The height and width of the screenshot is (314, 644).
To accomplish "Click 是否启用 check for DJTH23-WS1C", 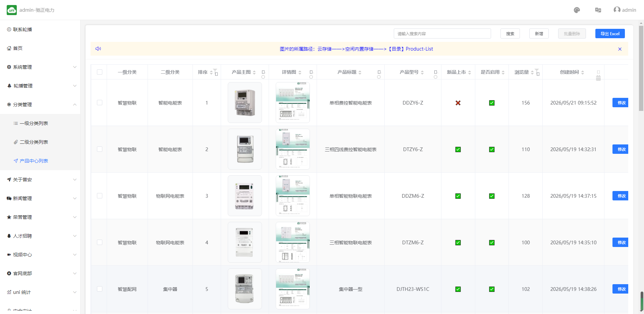I will pyautogui.click(x=492, y=289).
